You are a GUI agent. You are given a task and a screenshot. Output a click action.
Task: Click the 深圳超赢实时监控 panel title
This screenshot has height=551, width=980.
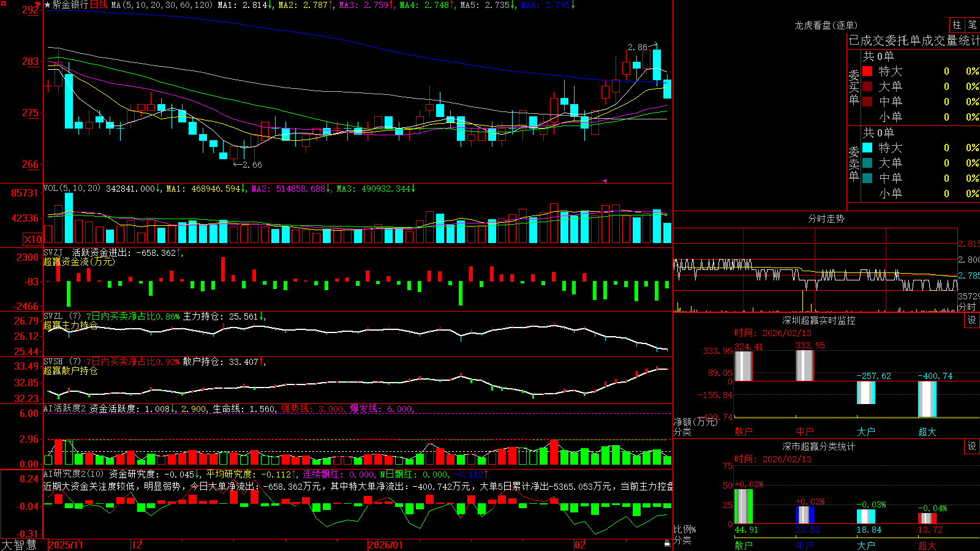point(818,320)
